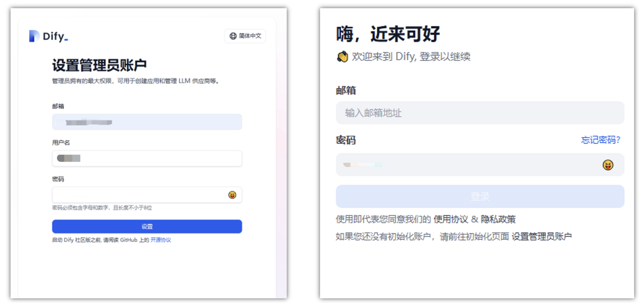Follow the 设置管理员账户 link below login
The height and width of the screenshot is (305, 644).
click(542, 237)
